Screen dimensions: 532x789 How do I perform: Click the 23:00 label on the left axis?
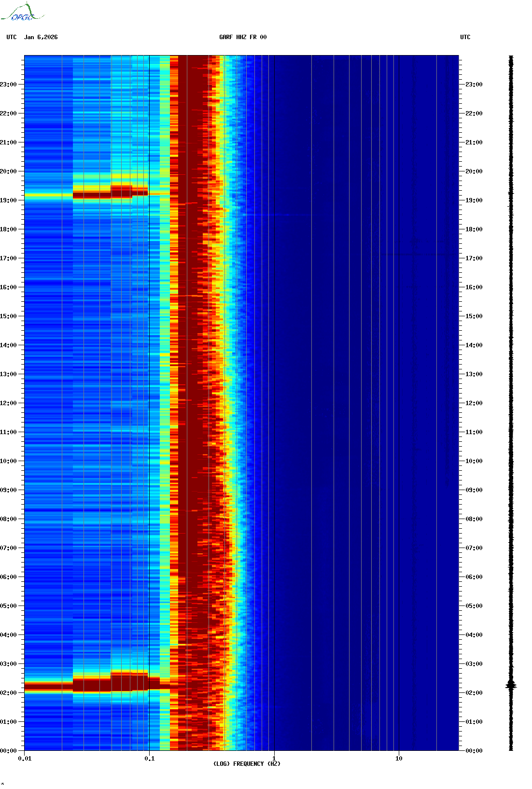pos(8,85)
